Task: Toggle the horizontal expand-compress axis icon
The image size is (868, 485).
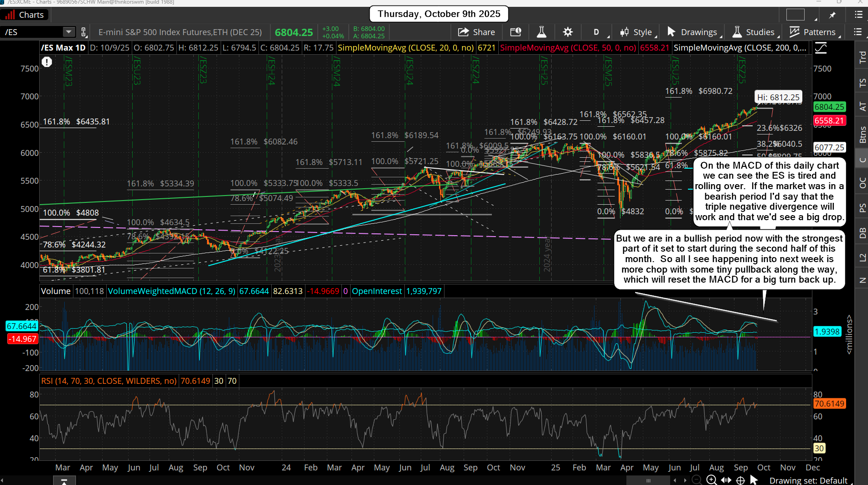Action: click(726, 480)
